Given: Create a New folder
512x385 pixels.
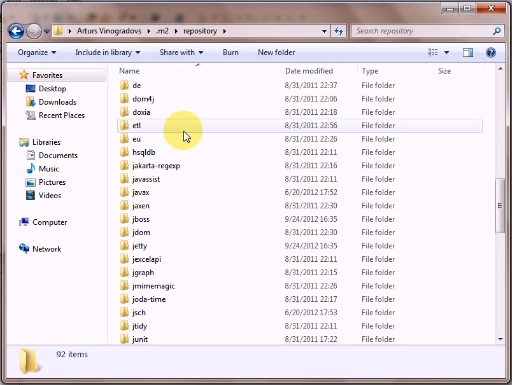Looking at the screenshot, I should 276,52.
